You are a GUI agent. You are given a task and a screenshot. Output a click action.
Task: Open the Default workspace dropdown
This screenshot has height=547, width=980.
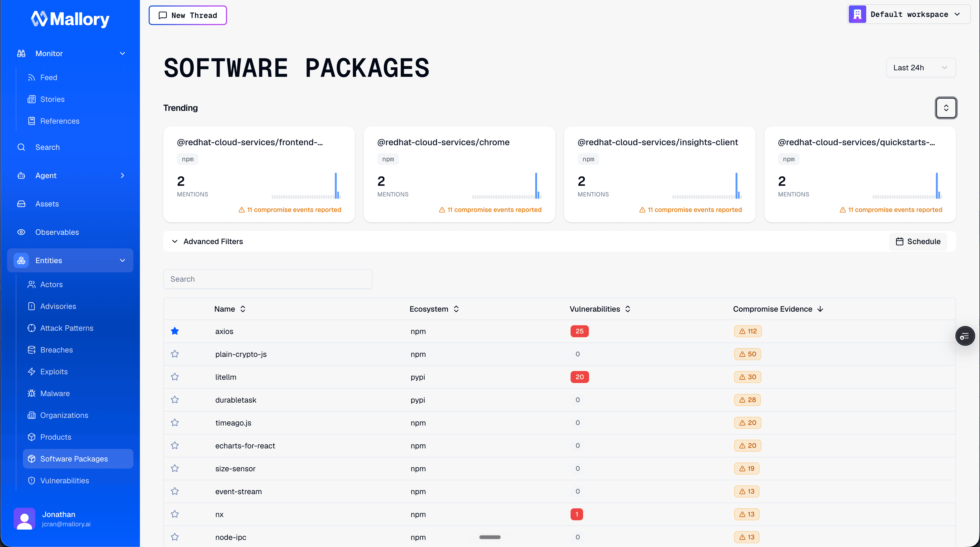tap(908, 14)
